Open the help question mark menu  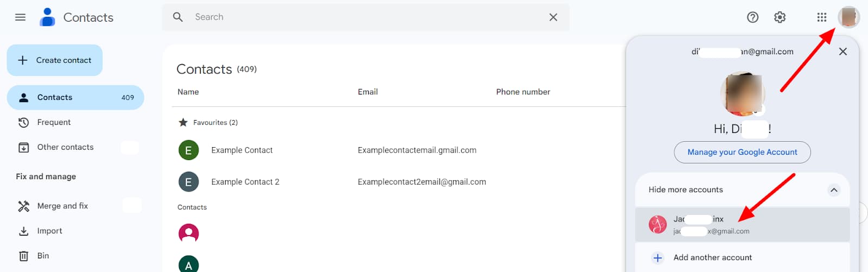point(752,17)
